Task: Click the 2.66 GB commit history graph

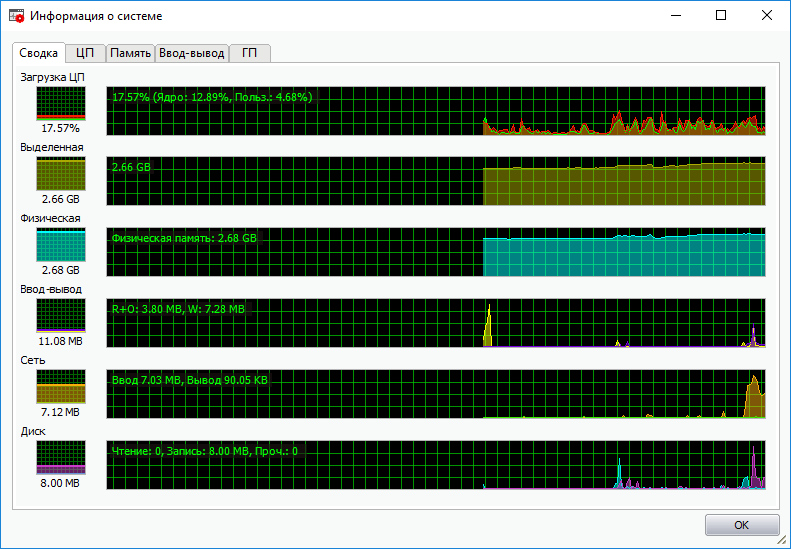Action: tap(436, 181)
